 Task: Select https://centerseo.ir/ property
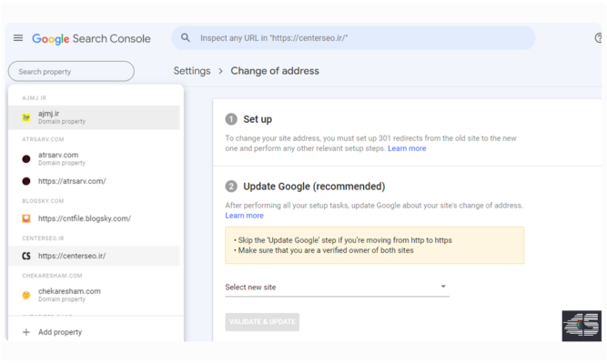click(x=94, y=256)
